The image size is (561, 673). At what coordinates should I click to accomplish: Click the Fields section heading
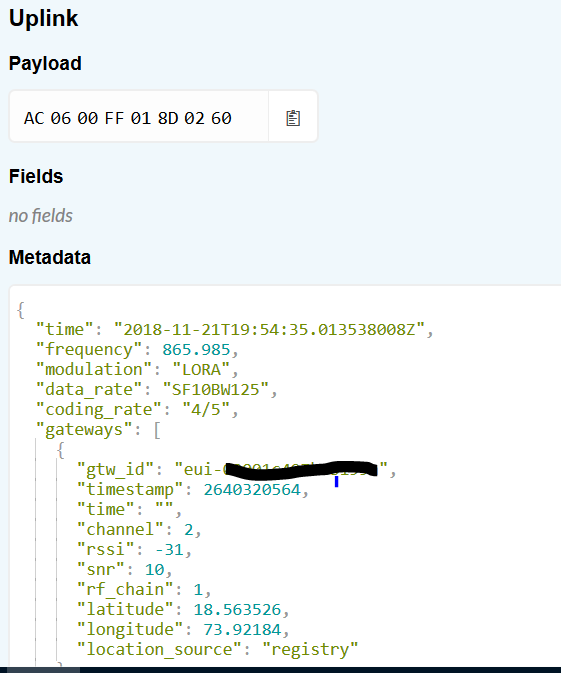(36, 176)
